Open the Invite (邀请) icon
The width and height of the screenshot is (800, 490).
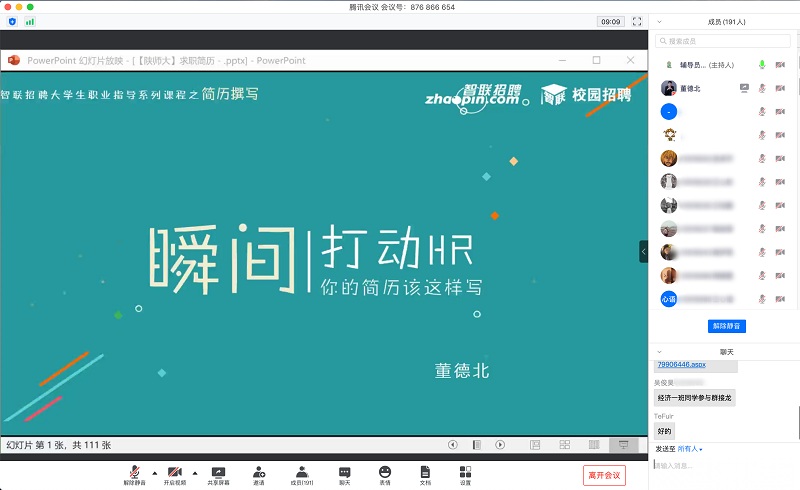click(259, 471)
